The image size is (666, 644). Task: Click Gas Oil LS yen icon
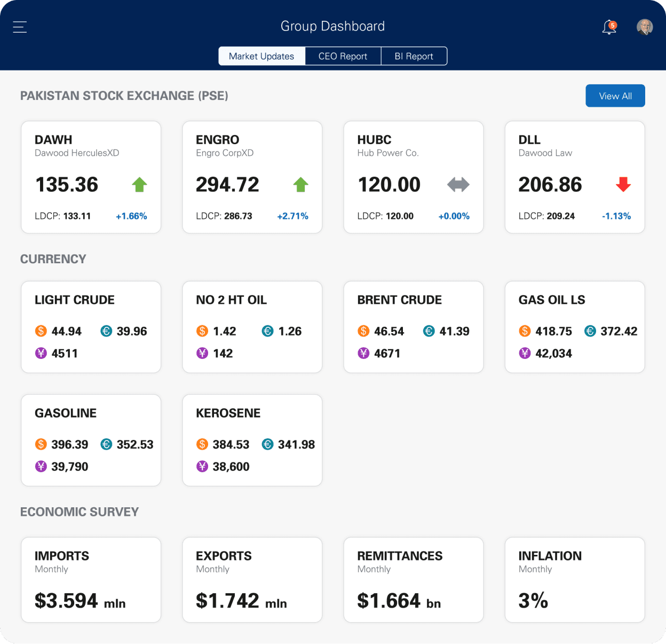coord(525,353)
